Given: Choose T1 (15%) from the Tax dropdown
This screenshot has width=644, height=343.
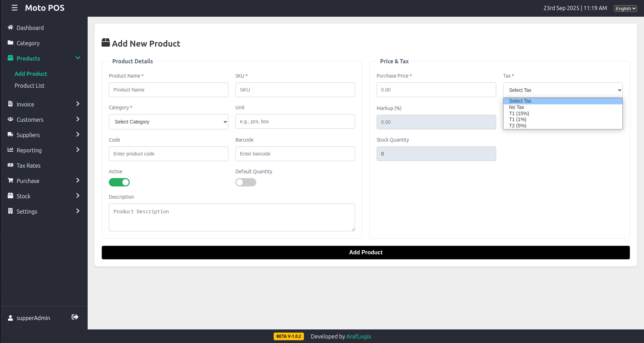Looking at the screenshot, I should pyautogui.click(x=519, y=113).
